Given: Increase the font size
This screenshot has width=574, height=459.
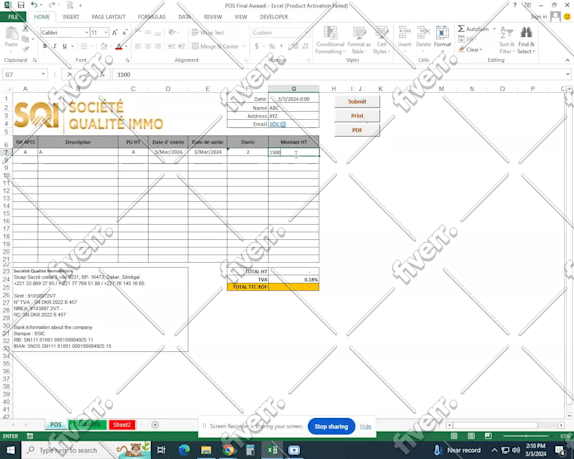Looking at the screenshot, I should tap(115, 33).
